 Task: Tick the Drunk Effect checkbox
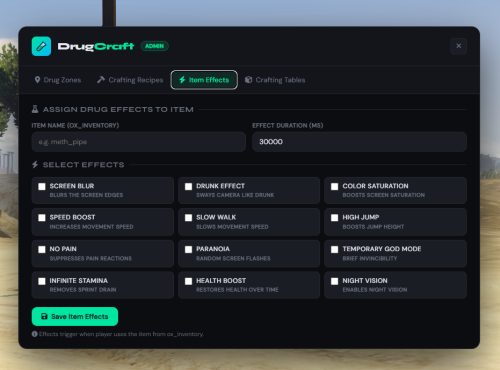188,186
